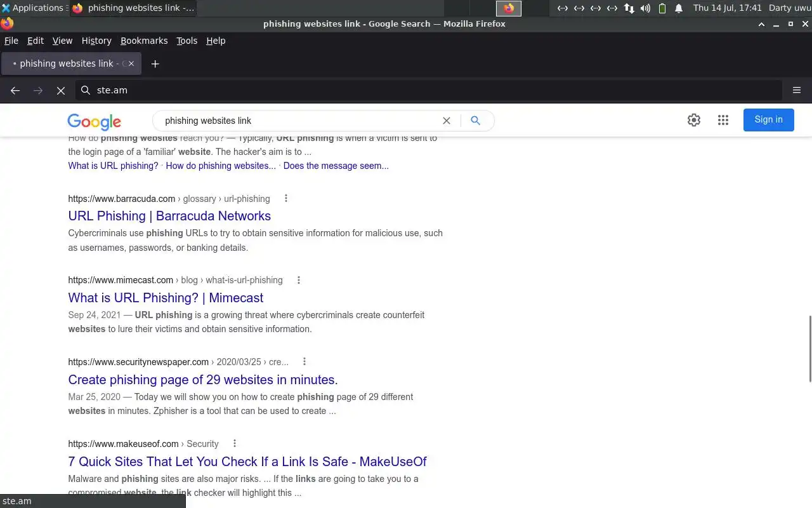
Task: Open a new tab with plus button
Action: click(x=155, y=63)
